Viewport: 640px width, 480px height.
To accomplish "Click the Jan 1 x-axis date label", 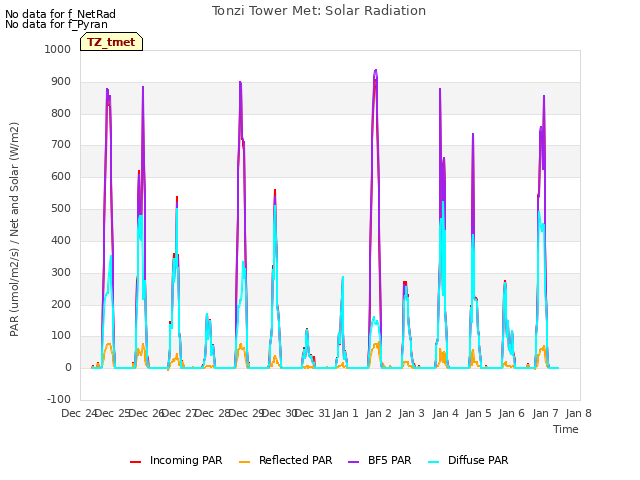I will pos(345,413).
